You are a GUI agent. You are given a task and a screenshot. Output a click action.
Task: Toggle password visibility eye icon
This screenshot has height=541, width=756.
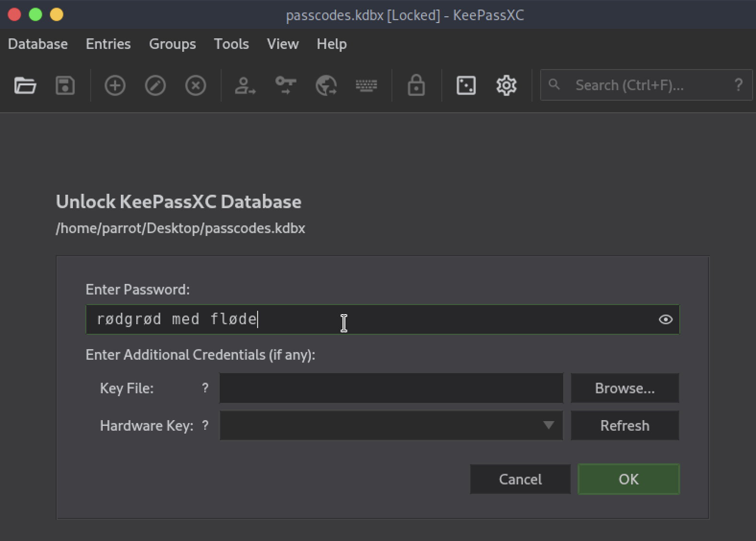point(666,319)
